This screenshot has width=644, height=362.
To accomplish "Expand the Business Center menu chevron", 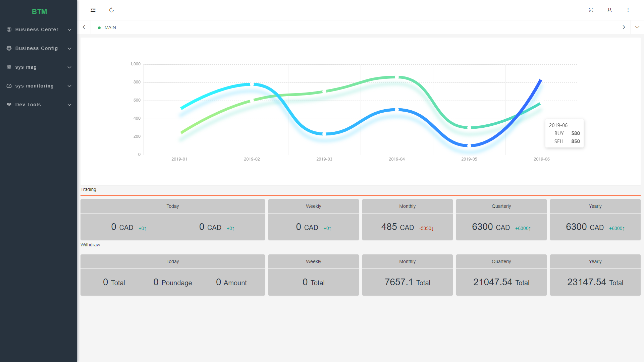I will [69, 30].
